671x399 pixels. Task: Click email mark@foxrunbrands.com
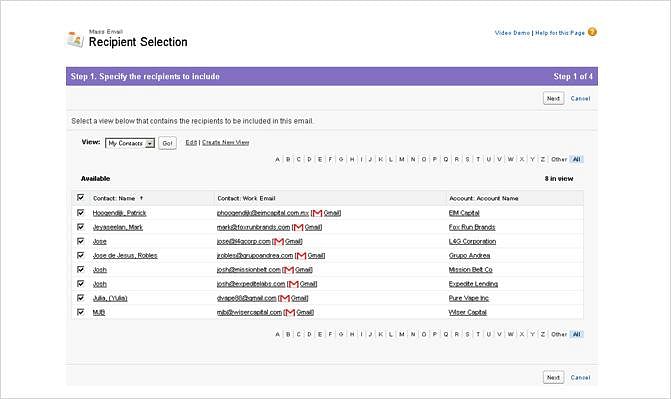253,227
